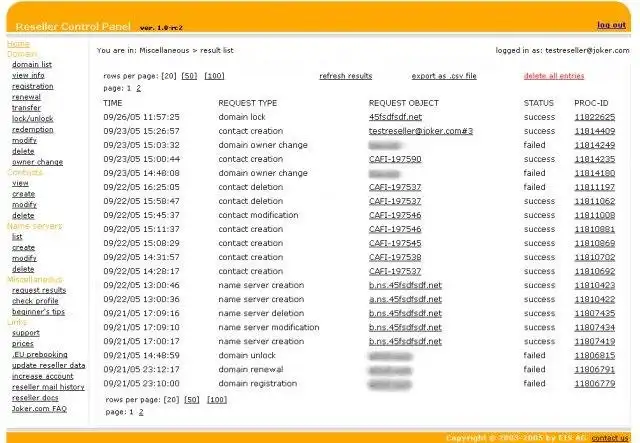The width and height of the screenshot is (640, 443).
Task: Open request object a.ns.45fsdfsdf.net
Action: click(405, 299)
